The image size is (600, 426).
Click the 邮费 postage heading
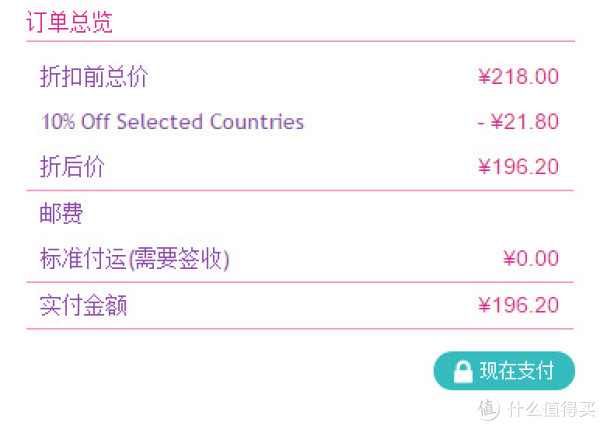[61, 213]
